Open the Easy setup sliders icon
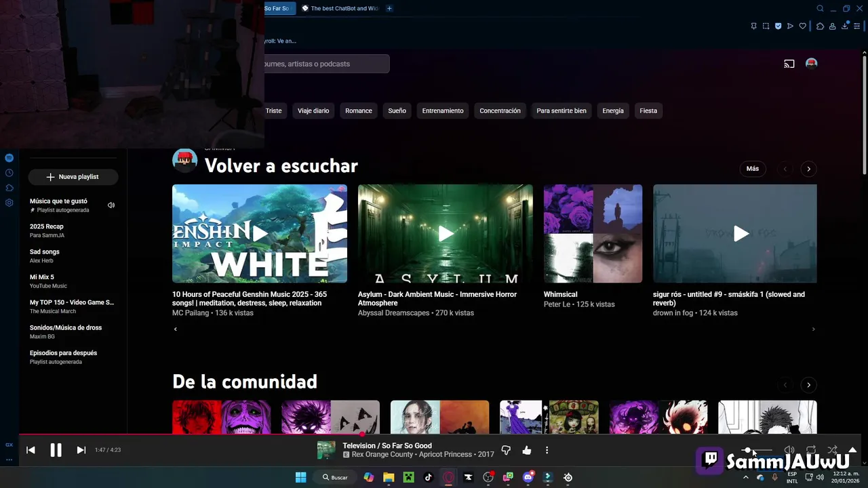 click(x=856, y=26)
